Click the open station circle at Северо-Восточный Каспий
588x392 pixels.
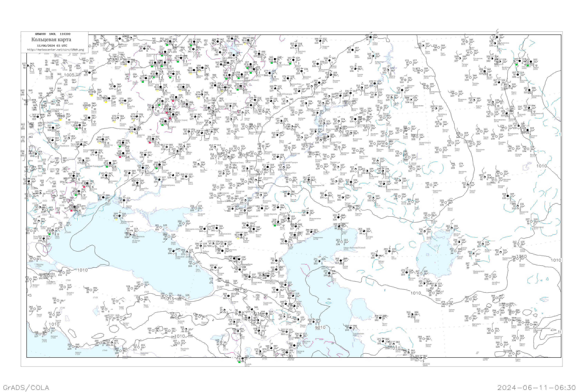pyautogui.click(x=342, y=242)
